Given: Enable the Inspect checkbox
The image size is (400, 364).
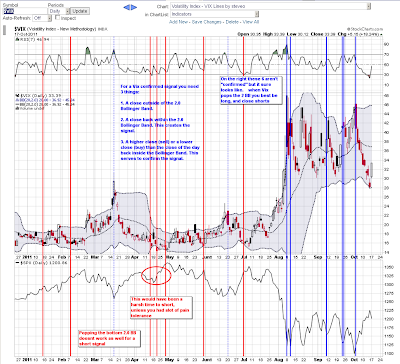Looking at the screenshot, I should 57,17.
